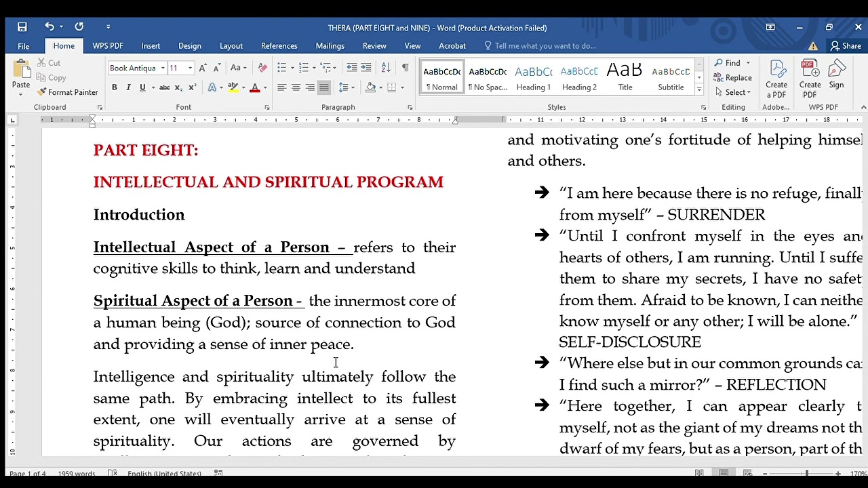The height and width of the screenshot is (488, 868).
Task: Toggle the bulleted list
Action: tap(281, 68)
